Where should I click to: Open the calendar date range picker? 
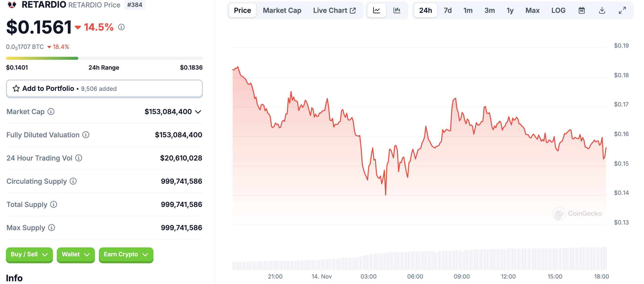point(581,10)
